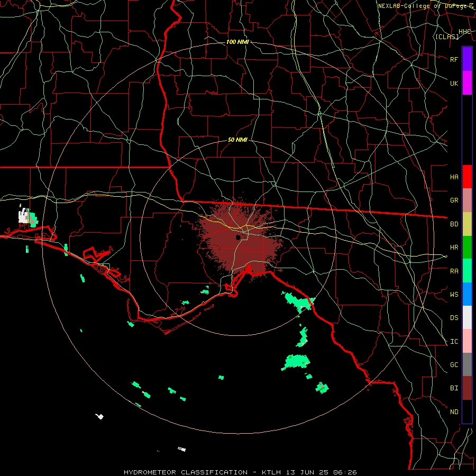Image resolution: width=476 pixels, height=476 pixels.
Task: Select the "RA" legend label
Action: [x=454, y=271]
